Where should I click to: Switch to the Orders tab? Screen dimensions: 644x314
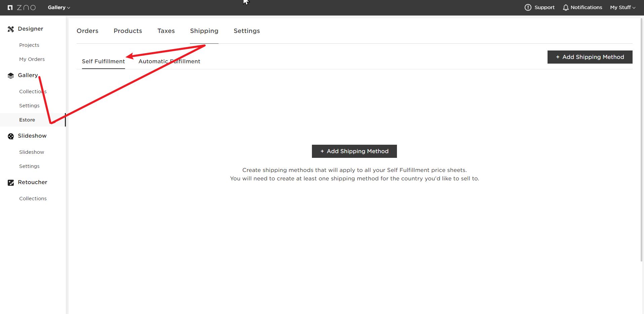(x=87, y=31)
